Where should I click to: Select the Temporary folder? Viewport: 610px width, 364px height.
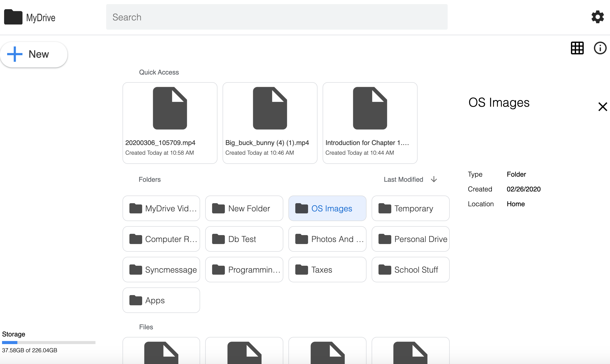click(410, 208)
